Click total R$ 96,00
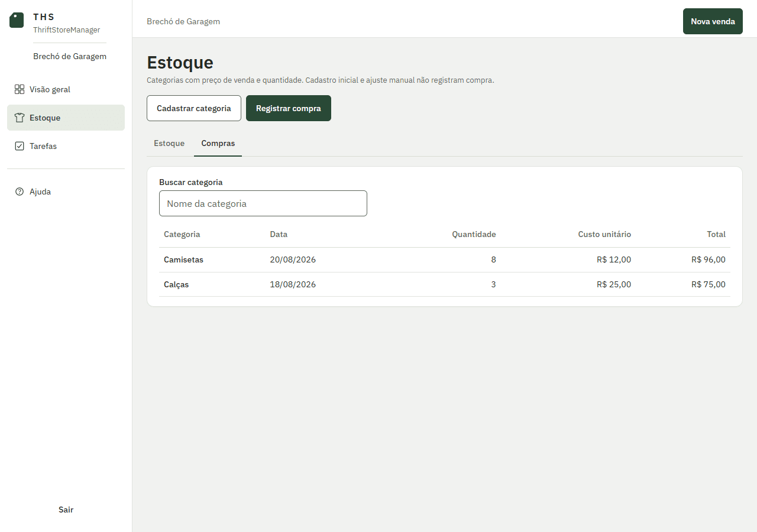 click(708, 259)
